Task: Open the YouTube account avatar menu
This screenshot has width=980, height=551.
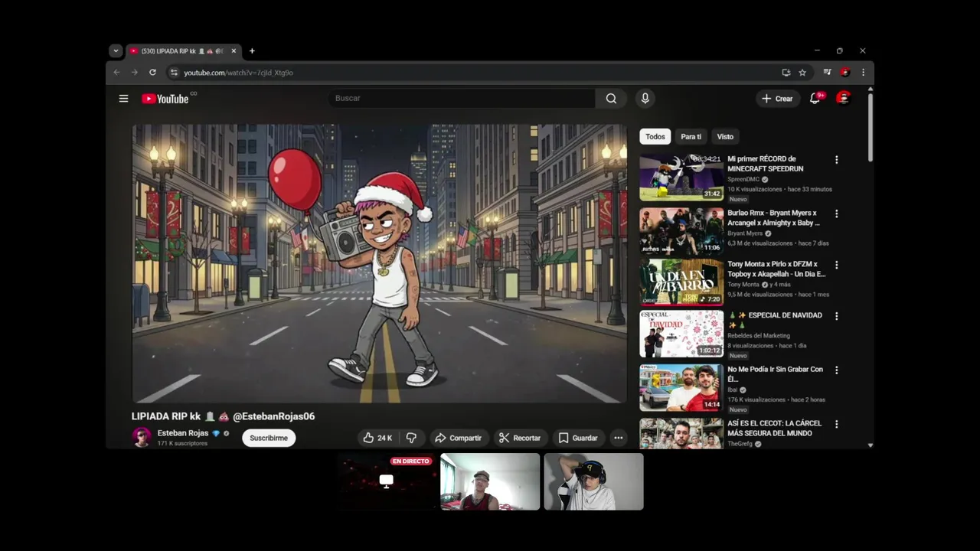Action: (x=843, y=98)
